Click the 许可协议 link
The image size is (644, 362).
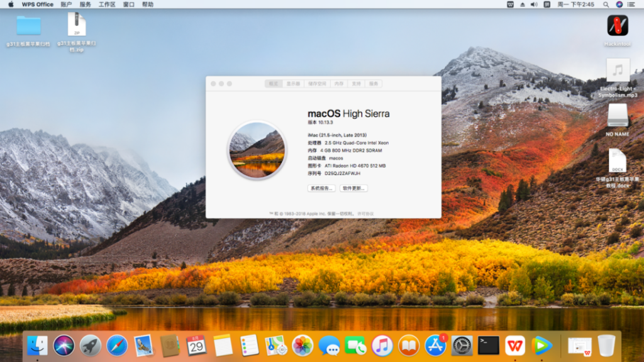click(365, 214)
